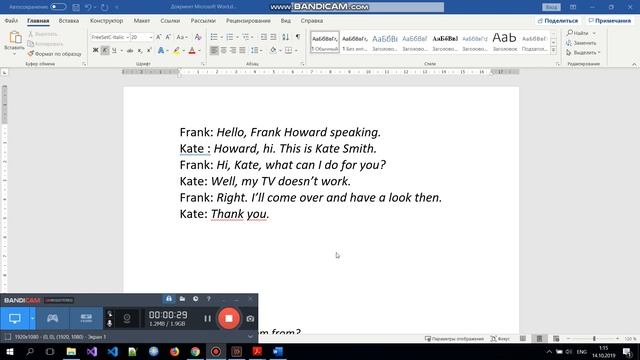Switch to the Ссылки ribbon tab

pos(170,20)
